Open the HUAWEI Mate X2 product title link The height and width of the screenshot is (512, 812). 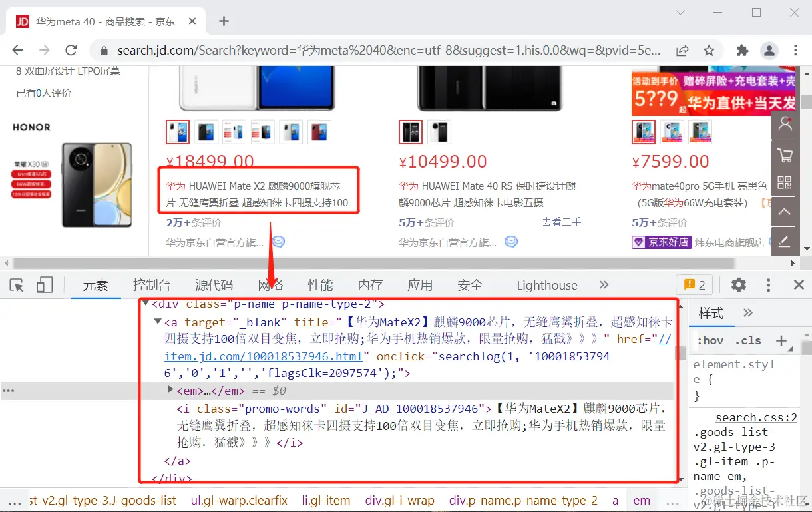click(257, 194)
